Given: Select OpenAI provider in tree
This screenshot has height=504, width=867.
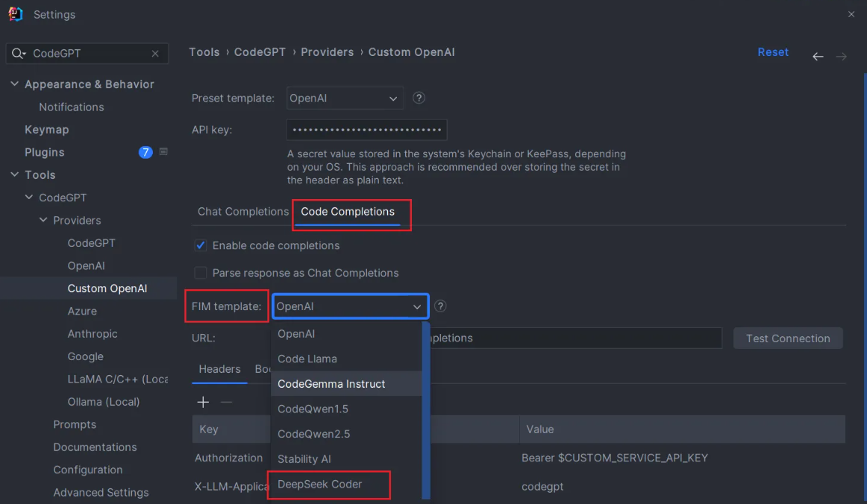Looking at the screenshot, I should point(87,265).
